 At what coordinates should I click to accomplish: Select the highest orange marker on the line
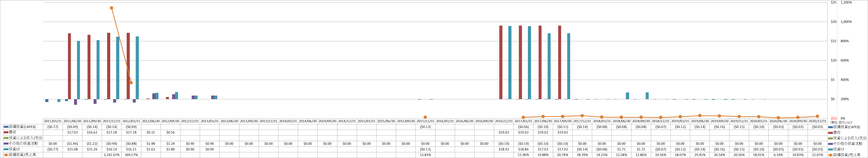point(112,8)
